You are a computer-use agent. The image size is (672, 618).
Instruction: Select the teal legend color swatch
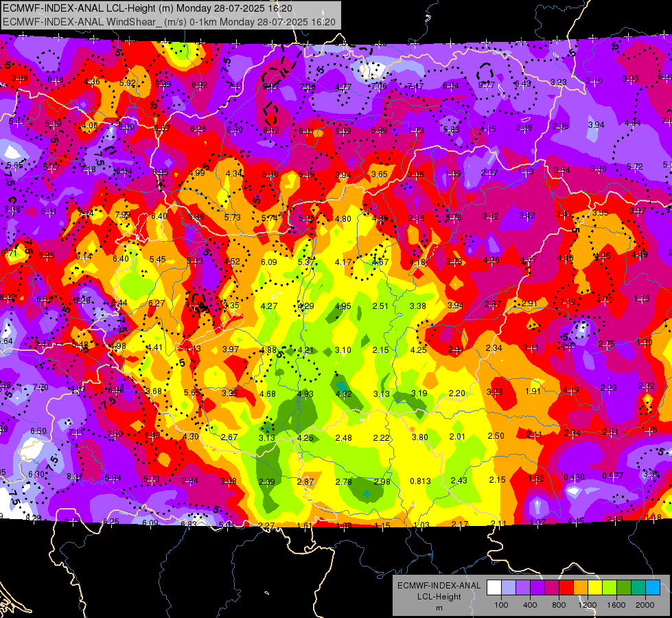(x=638, y=588)
